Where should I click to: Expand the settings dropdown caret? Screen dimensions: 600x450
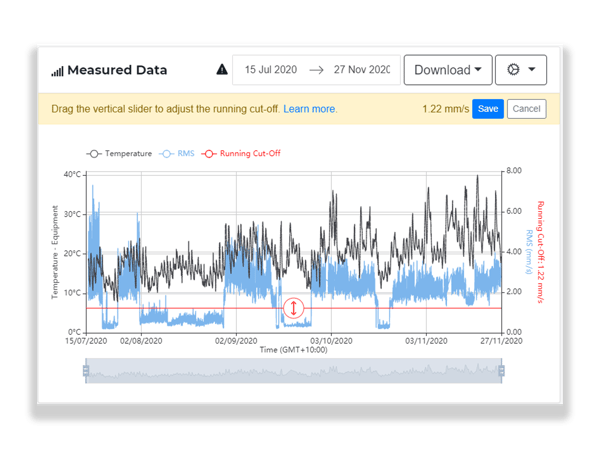[534, 70]
